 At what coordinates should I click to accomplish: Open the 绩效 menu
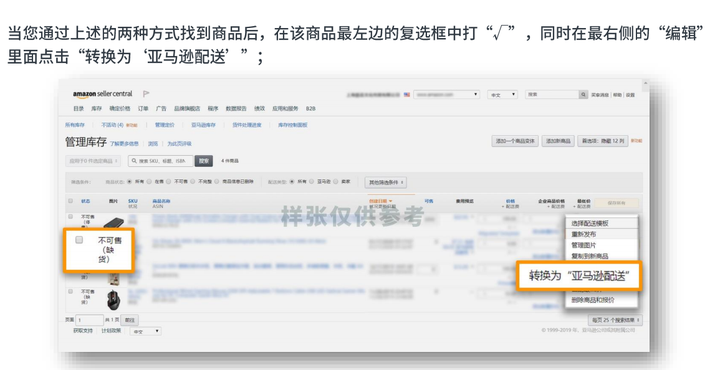(259, 109)
